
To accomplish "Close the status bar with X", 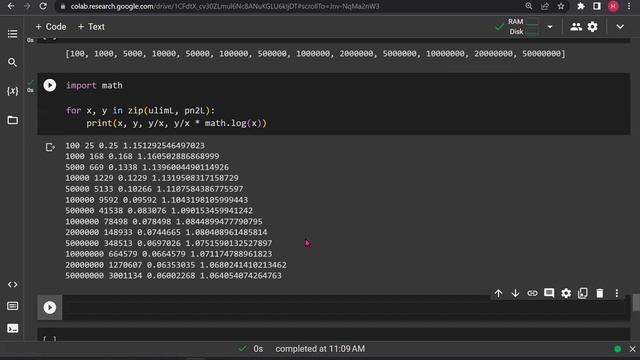I will point(632,349).
